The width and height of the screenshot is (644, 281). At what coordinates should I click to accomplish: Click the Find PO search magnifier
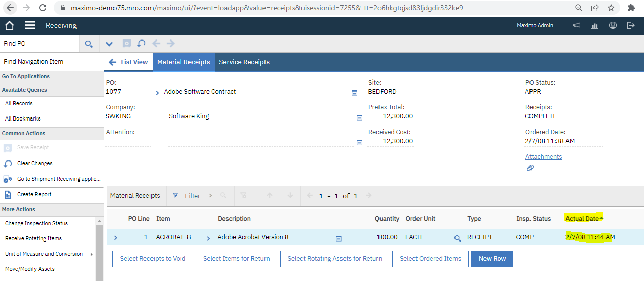pos(89,44)
